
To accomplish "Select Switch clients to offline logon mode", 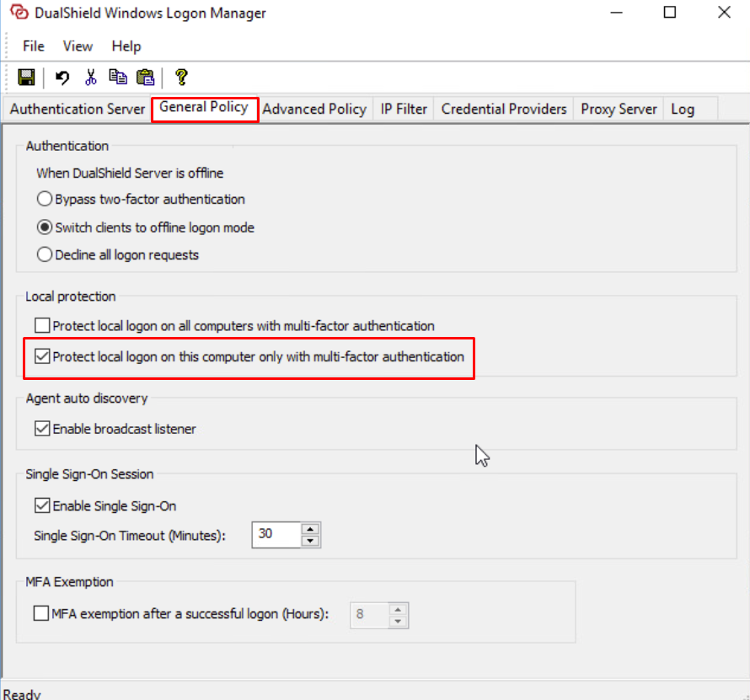I will pyautogui.click(x=146, y=227).
